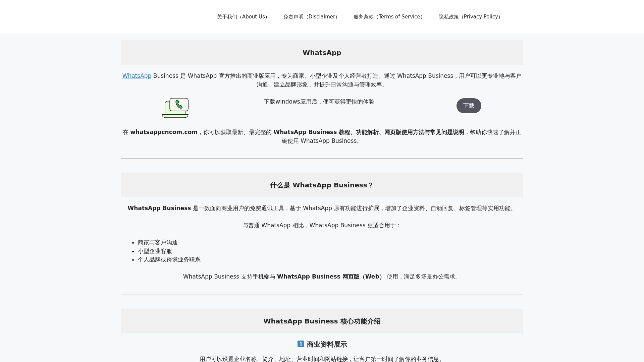Click the WhatsApp Business 核心功能介绍 heading
This screenshot has width=644, height=362.
[x=322, y=321]
